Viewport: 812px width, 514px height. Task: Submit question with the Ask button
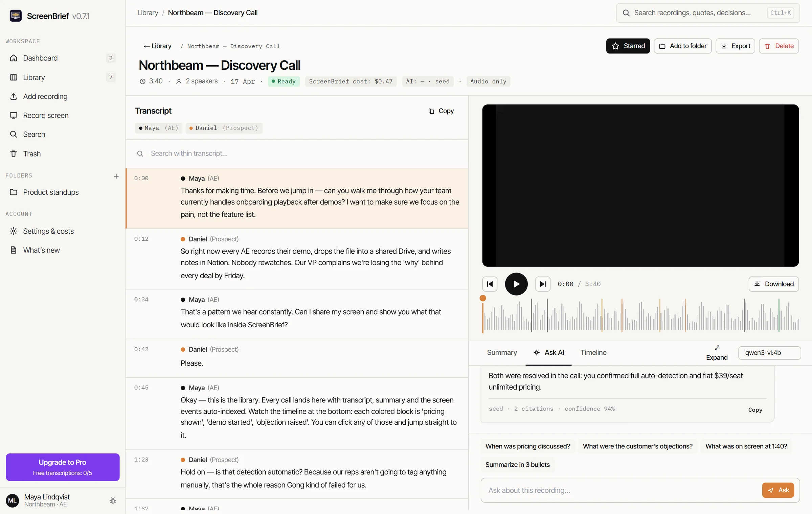point(778,490)
